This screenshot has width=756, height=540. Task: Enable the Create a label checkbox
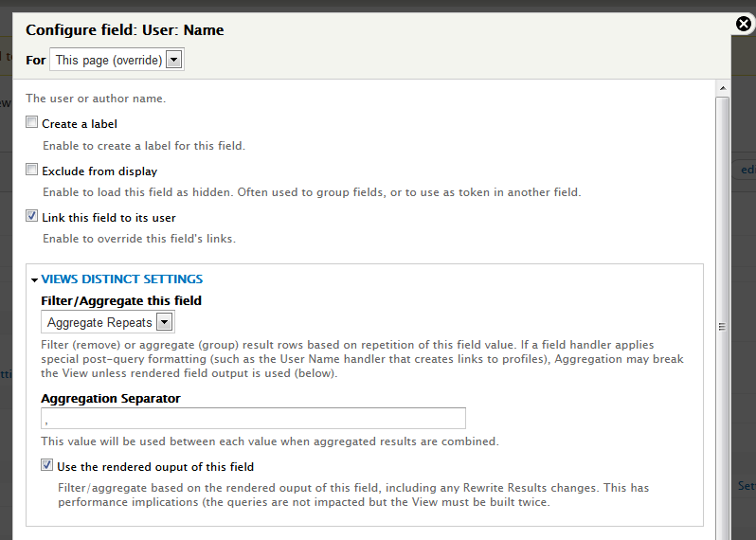pos(32,123)
